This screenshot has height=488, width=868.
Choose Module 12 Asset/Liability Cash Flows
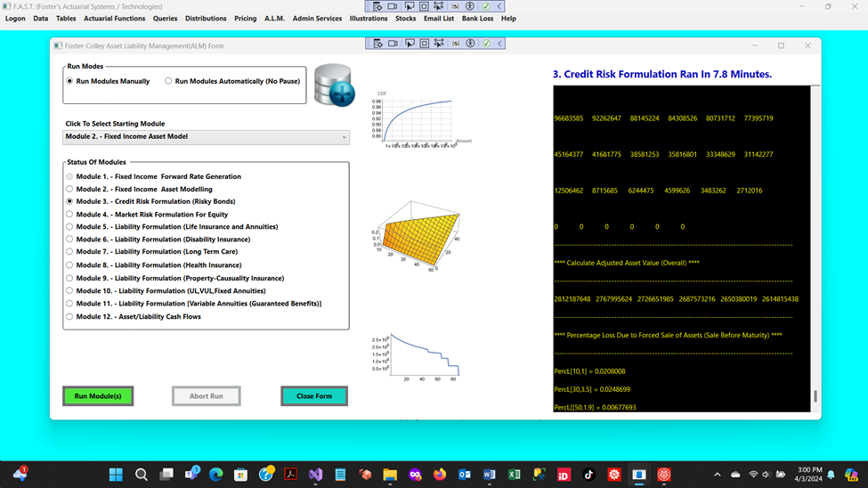click(69, 316)
